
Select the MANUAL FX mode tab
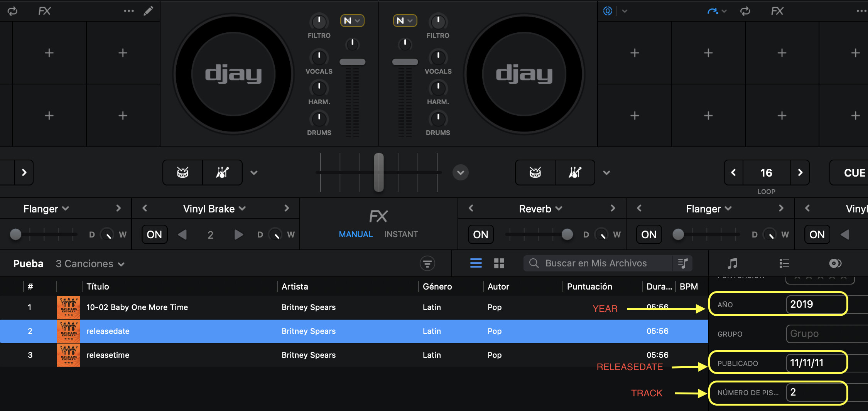pos(355,234)
